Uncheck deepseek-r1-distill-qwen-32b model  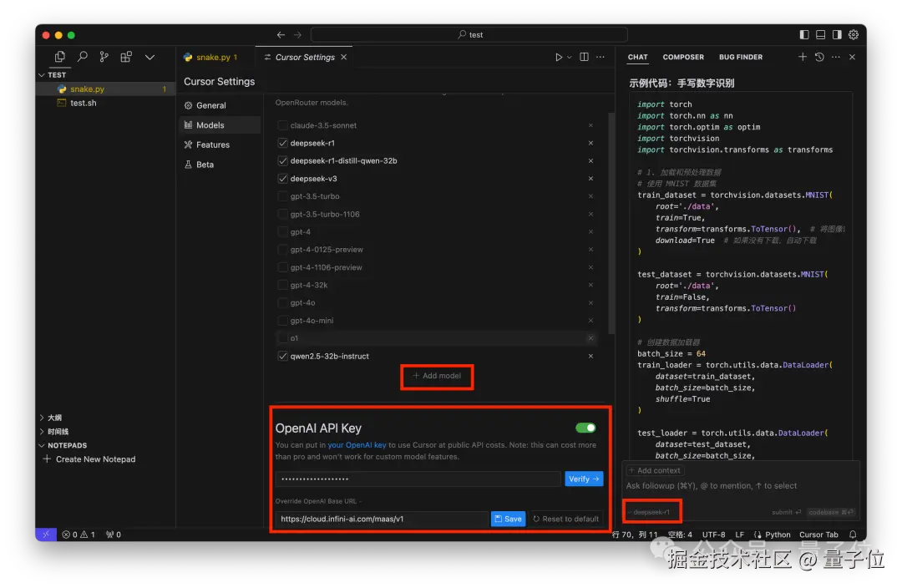click(x=282, y=160)
